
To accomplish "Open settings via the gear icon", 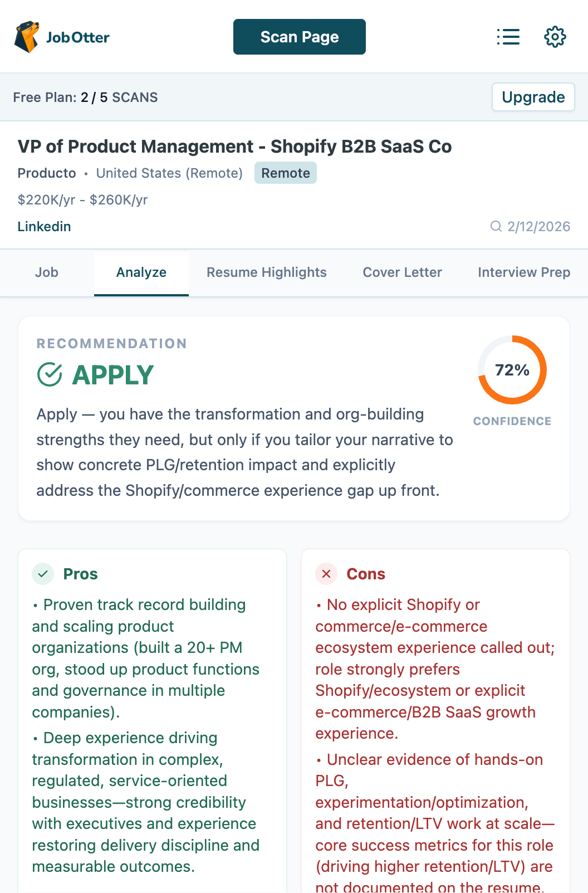I will 555,37.
